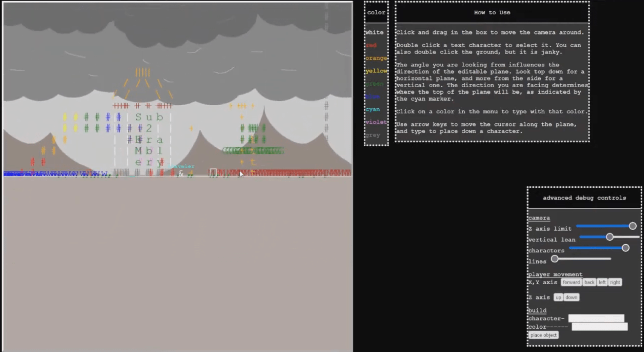The height and width of the screenshot is (352, 644).
Task: Select cyan typing color
Action: pos(373,110)
